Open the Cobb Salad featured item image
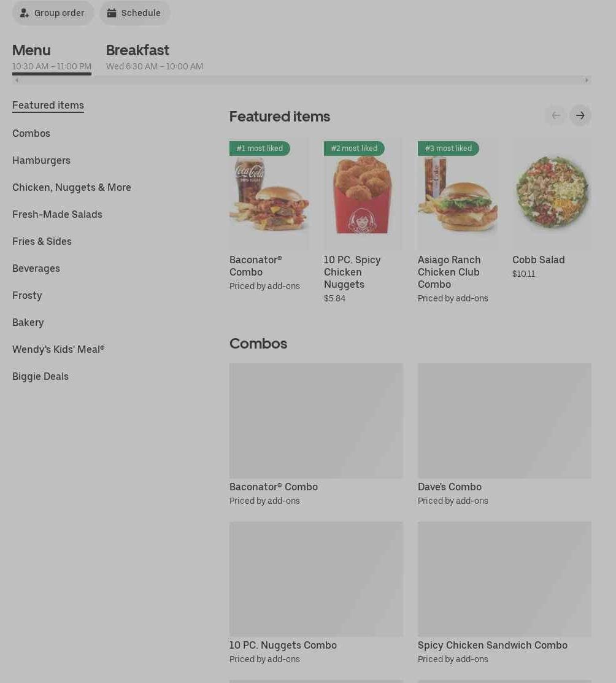Viewport: 616px width, 683px height. [x=552, y=194]
